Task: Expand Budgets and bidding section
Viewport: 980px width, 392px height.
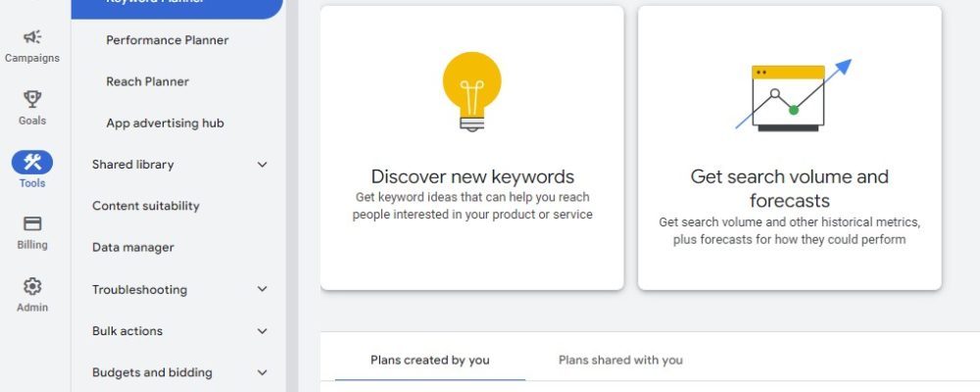Action: (x=262, y=372)
